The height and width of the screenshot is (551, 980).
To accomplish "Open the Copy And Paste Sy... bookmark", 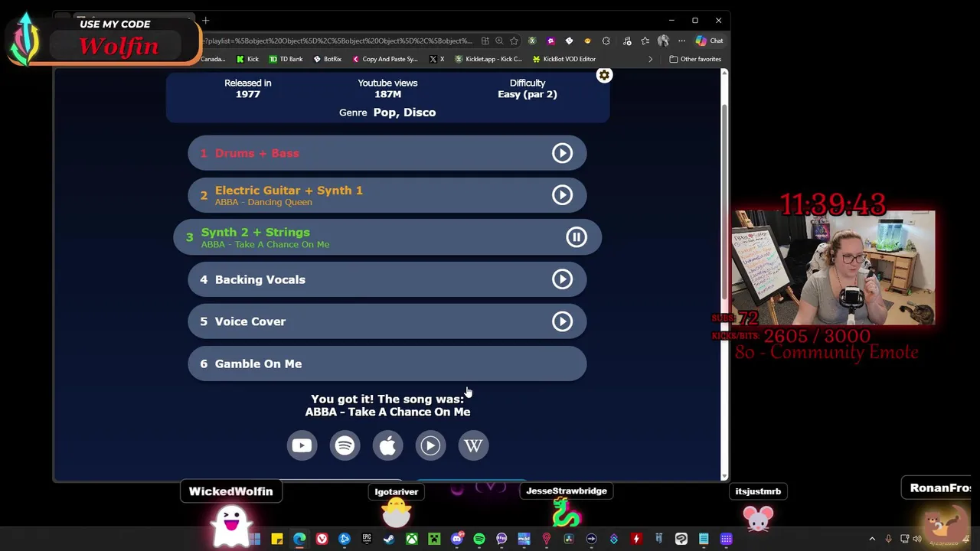I will click(x=385, y=59).
